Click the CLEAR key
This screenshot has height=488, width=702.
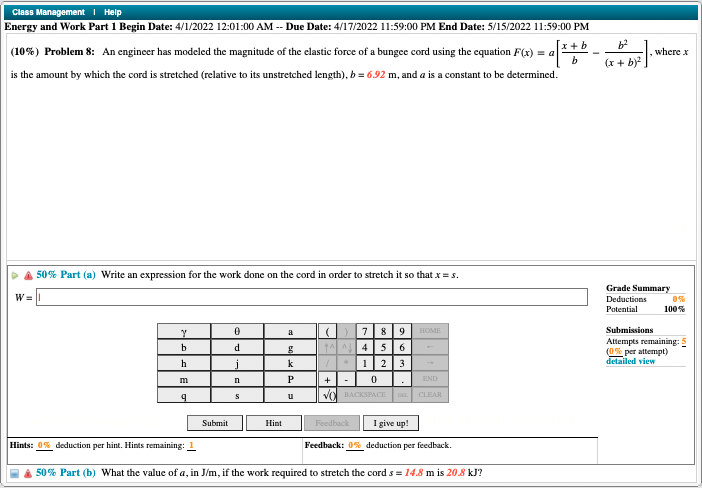[x=430, y=395]
